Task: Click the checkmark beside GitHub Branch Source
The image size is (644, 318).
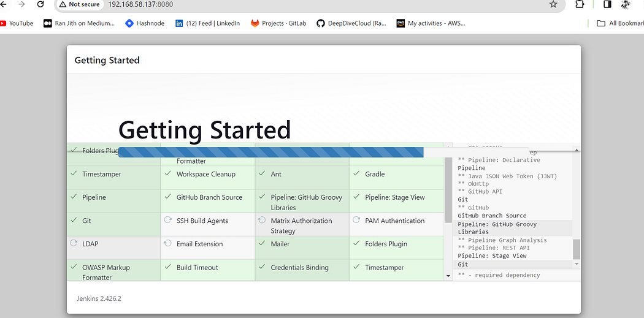Action: point(167,197)
